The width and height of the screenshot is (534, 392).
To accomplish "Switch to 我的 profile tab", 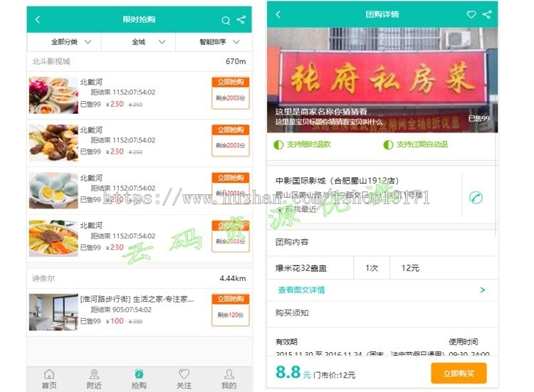I will [229, 378].
